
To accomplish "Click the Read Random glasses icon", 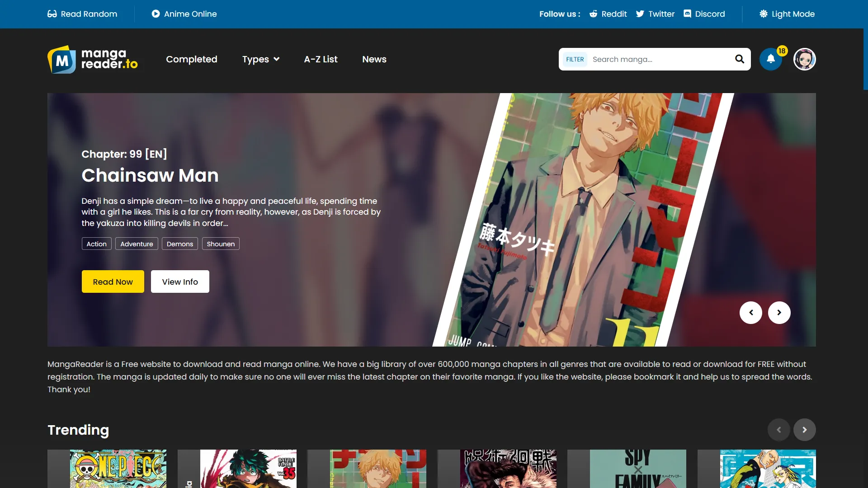I will point(52,14).
